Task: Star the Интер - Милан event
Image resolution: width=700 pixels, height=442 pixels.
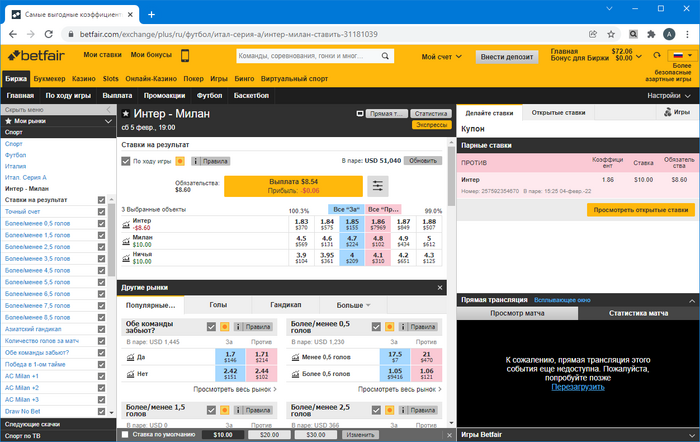Action: (x=125, y=114)
